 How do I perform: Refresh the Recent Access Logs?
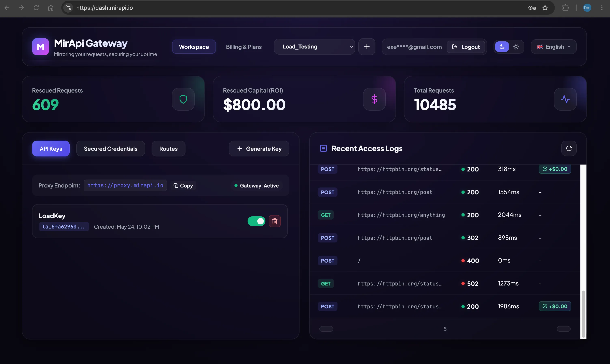pyautogui.click(x=569, y=148)
